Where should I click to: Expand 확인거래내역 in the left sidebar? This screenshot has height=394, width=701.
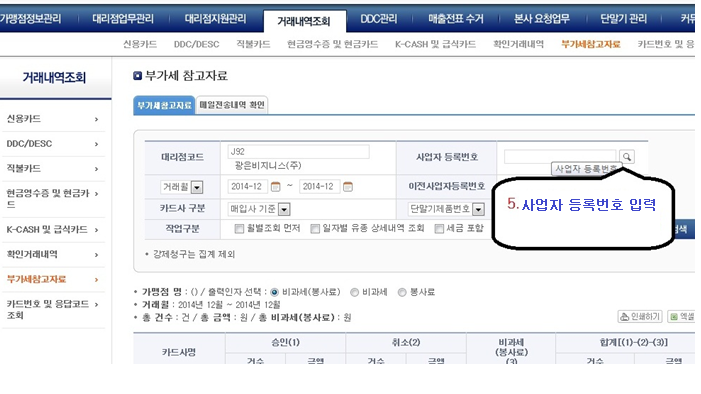point(53,254)
